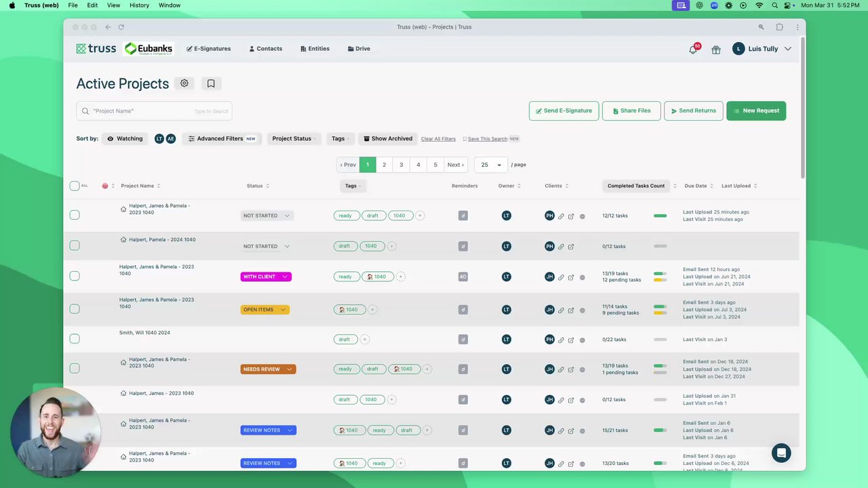Open the Tags filter dropdown
Image resolution: width=868 pixels, height=488 pixels.
pyautogui.click(x=340, y=138)
